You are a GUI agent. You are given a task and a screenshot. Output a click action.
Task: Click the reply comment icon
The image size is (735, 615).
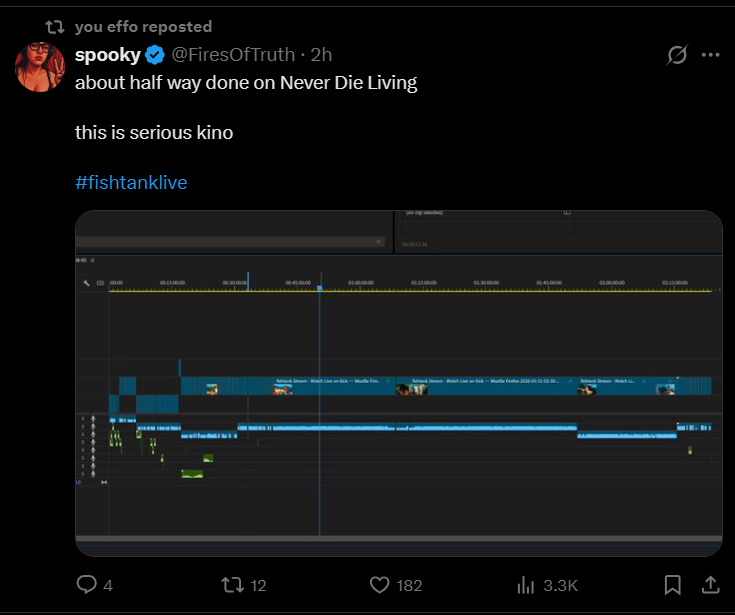pyautogui.click(x=88, y=585)
